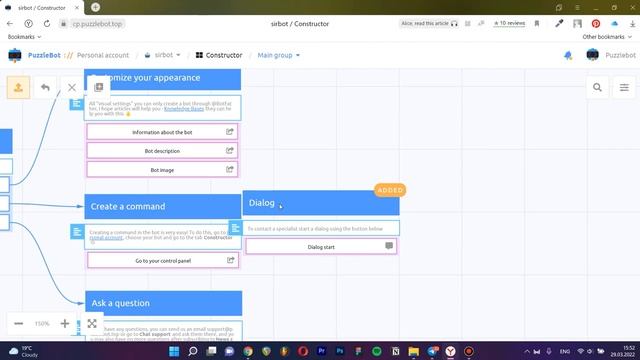Viewport: 640px width, 360px height.
Task: Click the browser bookmark flag icon
Action: [x=537, y=24]
